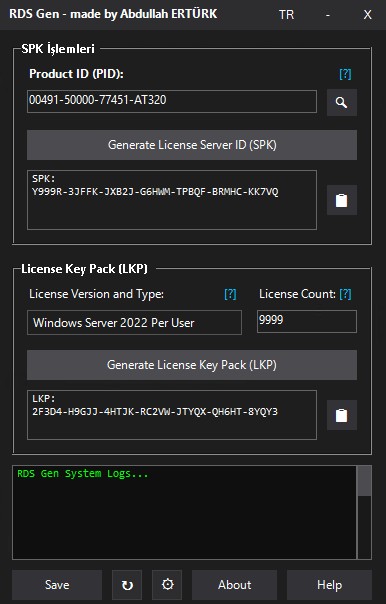Click the License Version and Type: label
Screen dimensions: 386x604
point(96,294)
